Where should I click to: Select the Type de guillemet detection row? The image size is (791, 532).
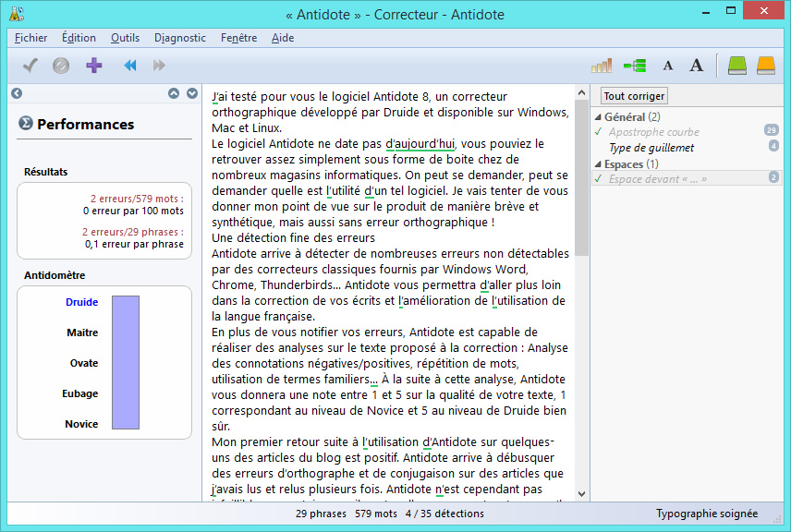click(686, 148)
